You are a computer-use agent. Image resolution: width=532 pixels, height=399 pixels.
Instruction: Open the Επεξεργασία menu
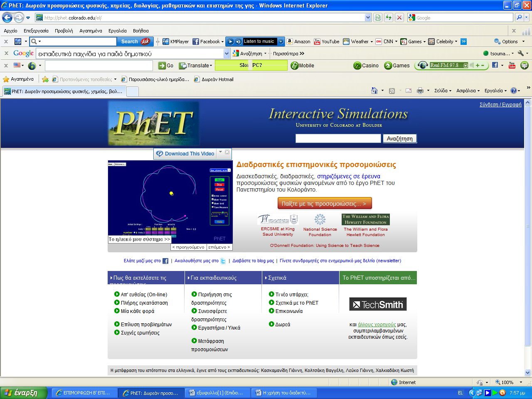pyautogui.click(x=36, y=31)
